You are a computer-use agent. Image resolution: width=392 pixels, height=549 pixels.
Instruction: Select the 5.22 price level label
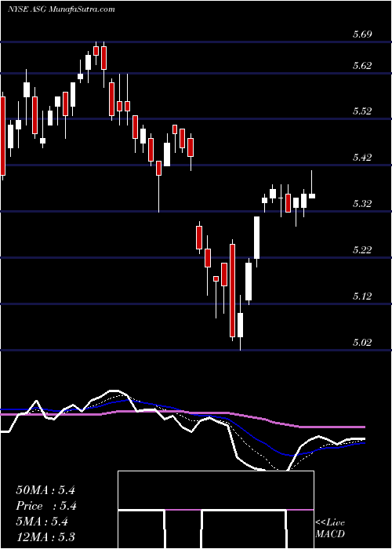362,249
